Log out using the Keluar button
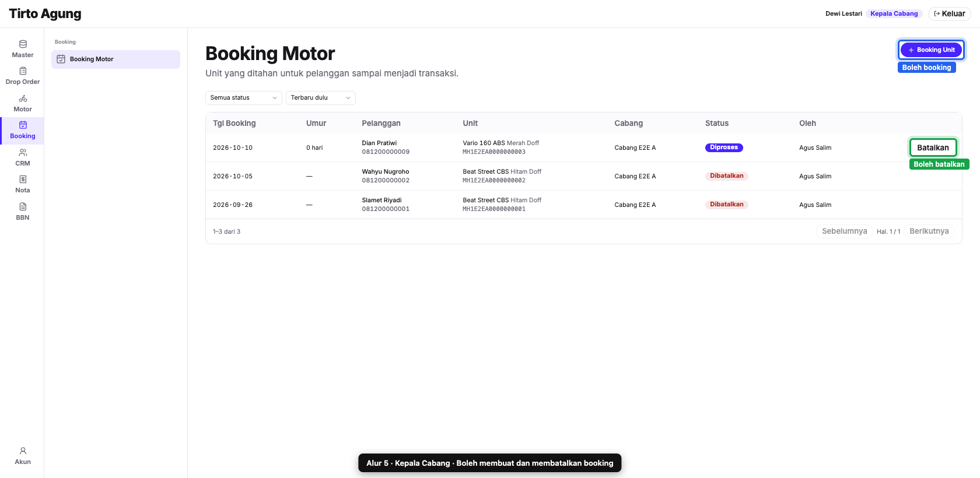Viewport: 980px width, 478px height. [950, 14]
